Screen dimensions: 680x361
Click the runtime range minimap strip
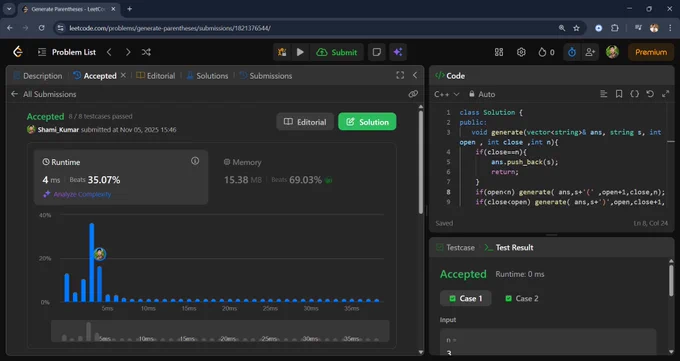220,331
